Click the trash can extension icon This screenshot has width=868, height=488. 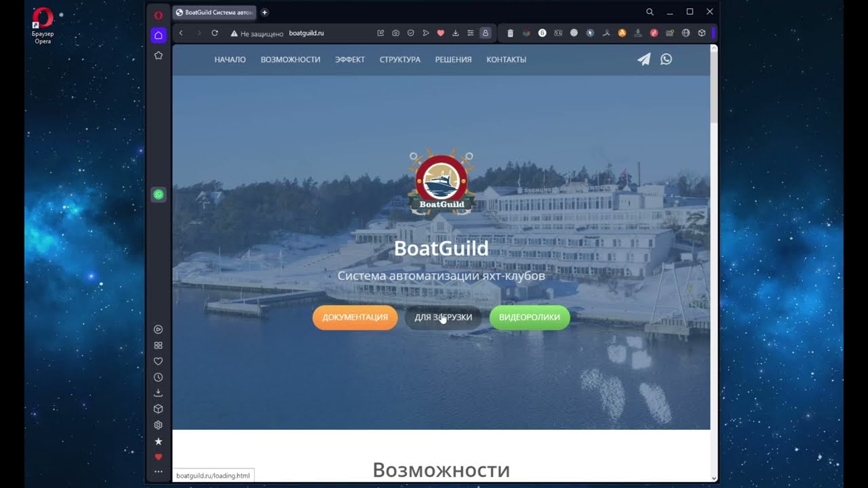point(511,33)
